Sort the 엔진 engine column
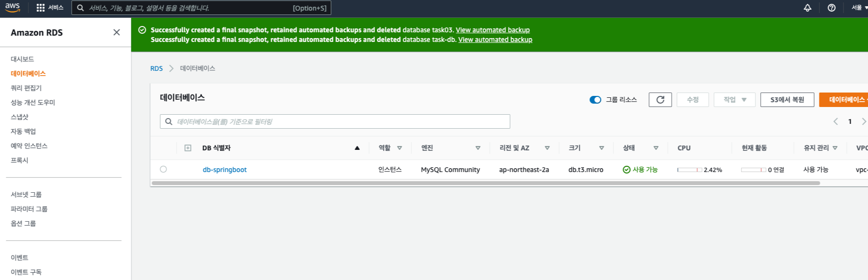 click(478, 148)
